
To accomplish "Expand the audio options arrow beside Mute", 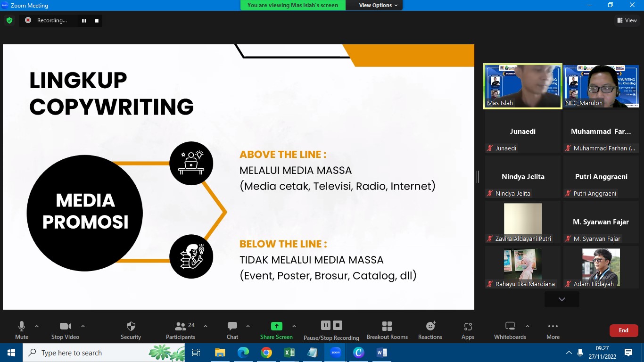I will coord(37,326).
